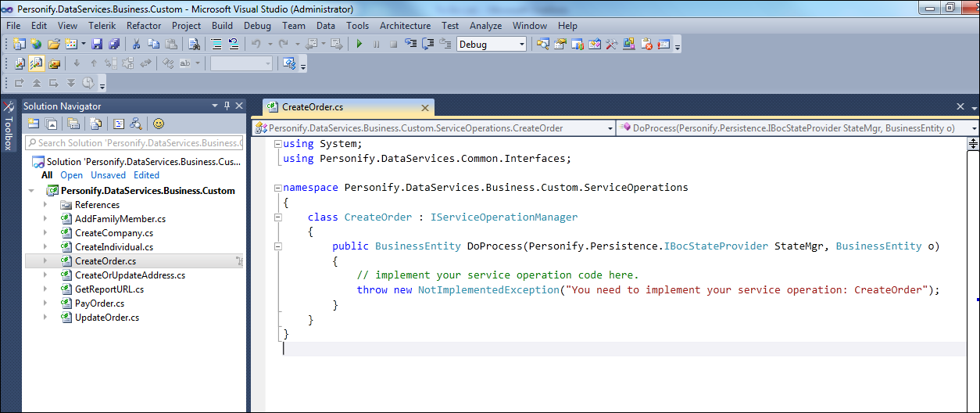
Task: Click the Step Into debug icon
Action: (410, 44)
